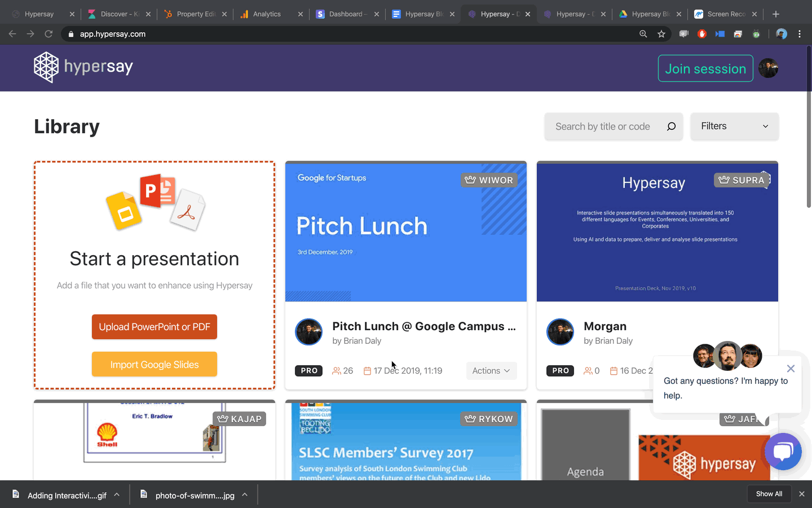The height and width of the screenshot is (508, 812).
Task: Click the Hypersay logo in header
Action: (83, 67)
